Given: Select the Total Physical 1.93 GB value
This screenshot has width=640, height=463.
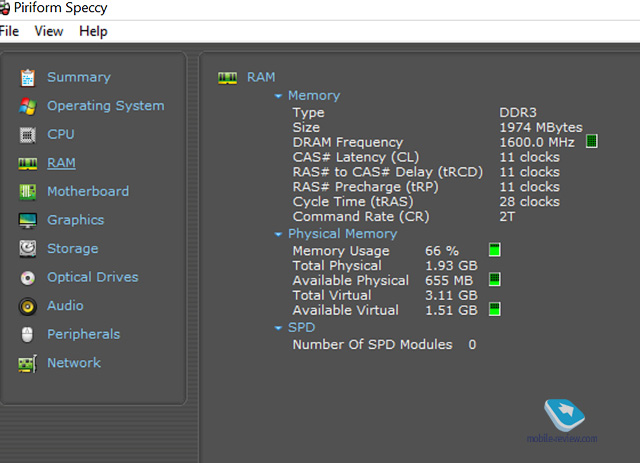Looking at the screenshot, I should (x=451, y=266).
